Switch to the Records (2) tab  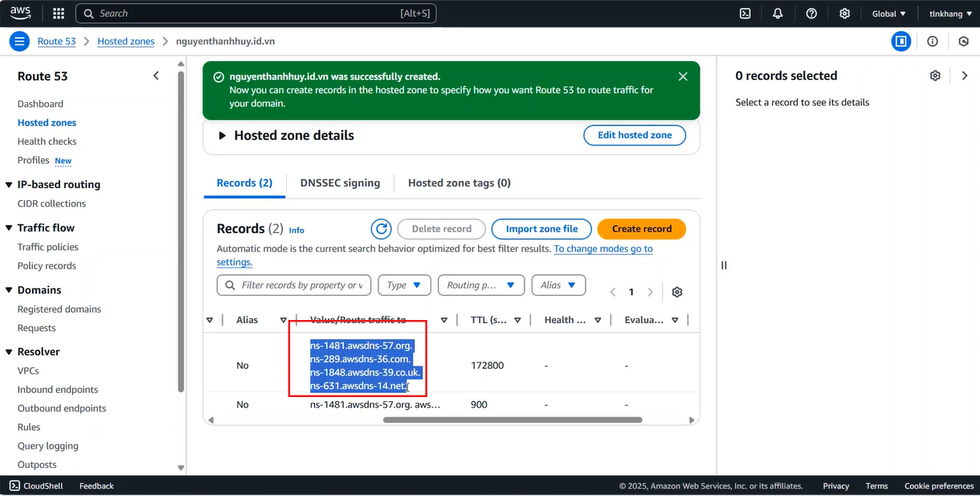244,183
